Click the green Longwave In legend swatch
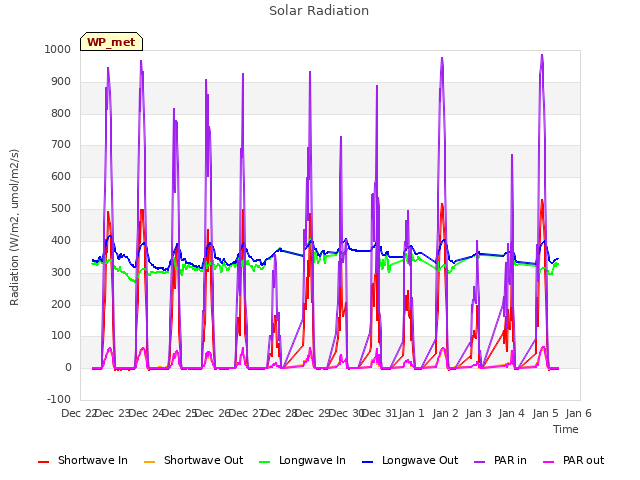The width and height of the screenshot is (640, 480). click(264, 462)
